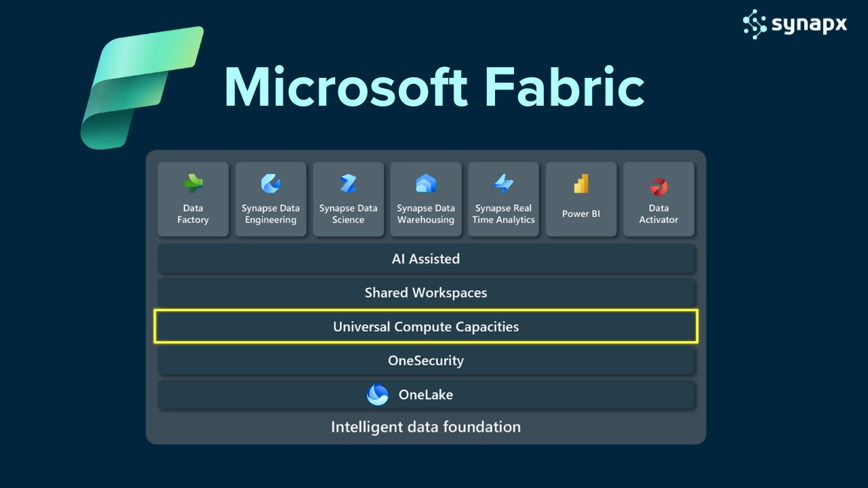
Task: Click the Microsoft Fabric title text
Action: [x=434, y=87]
